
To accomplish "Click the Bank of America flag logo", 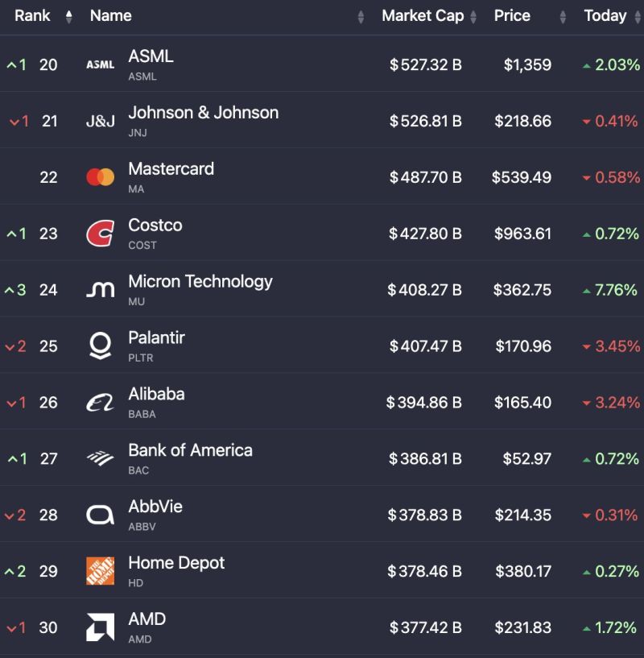I will 100,458.
